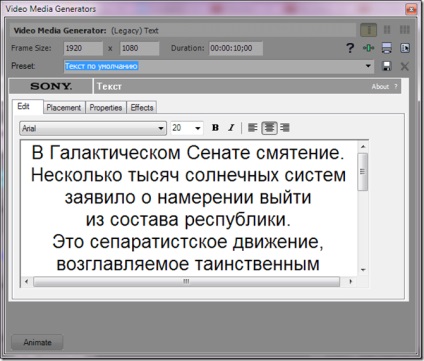Click the horizontal scroll left arrow
Image resolution: width=424 pixels, height=361 pixels.
(x=26, y=282)
